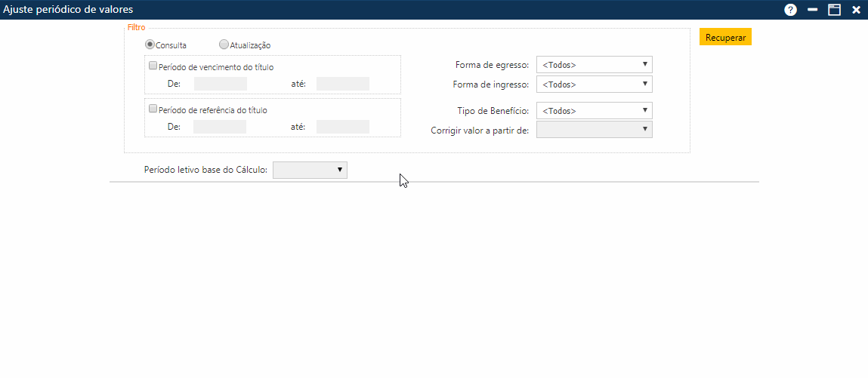Minimize the Ajuste periódico de valores window
This screenshot has width=868, height=378.
click(813, 10)
